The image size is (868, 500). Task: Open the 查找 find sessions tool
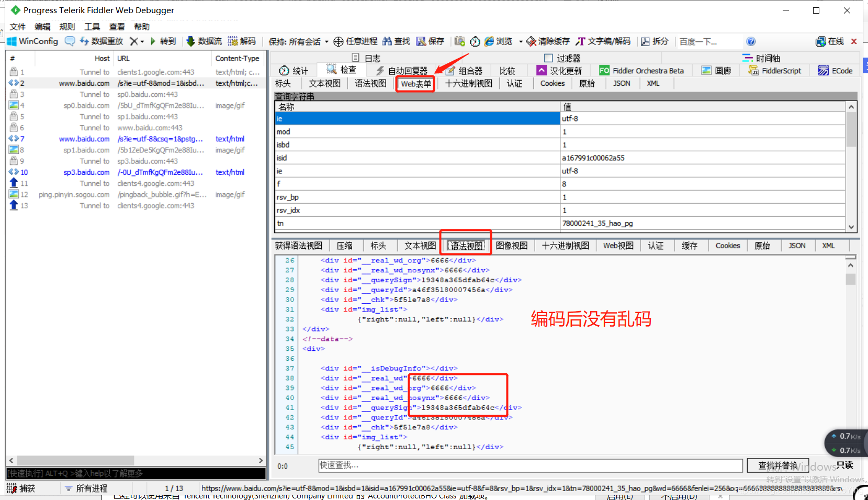pyautogui.click(x=396, y=41)
